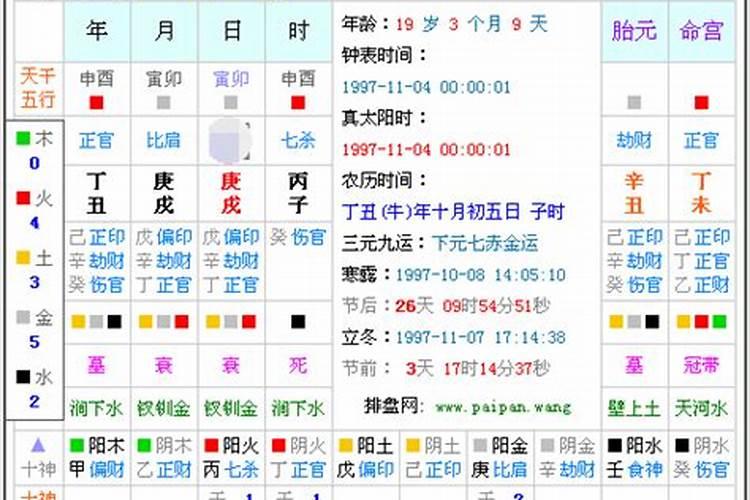This screenshot has height=500, width=750.
Task: Click the single black square in 时 column
Action: click(298, 322)
